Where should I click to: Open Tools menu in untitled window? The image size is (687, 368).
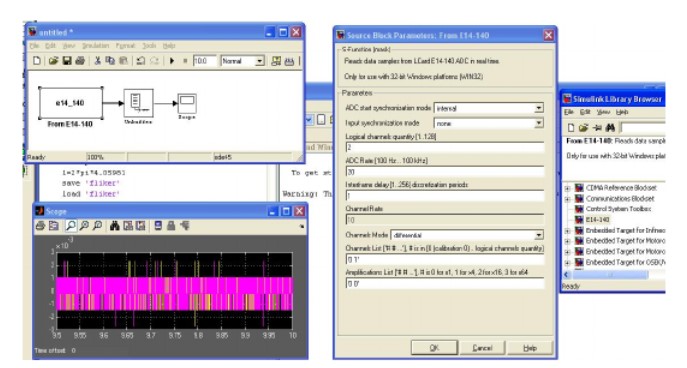click(149, 46)
